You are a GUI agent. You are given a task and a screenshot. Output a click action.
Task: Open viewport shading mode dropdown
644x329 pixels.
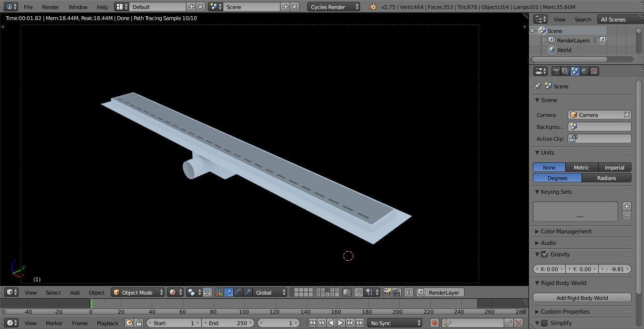(x=175, y=292)
